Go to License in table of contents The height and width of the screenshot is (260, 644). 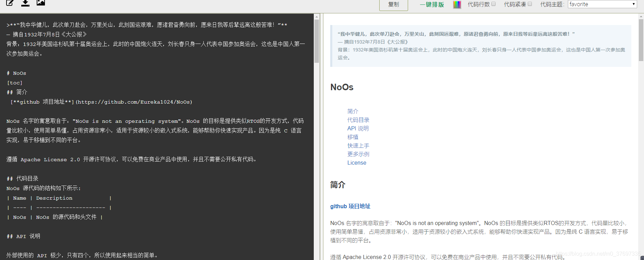[x=357, y=163]
